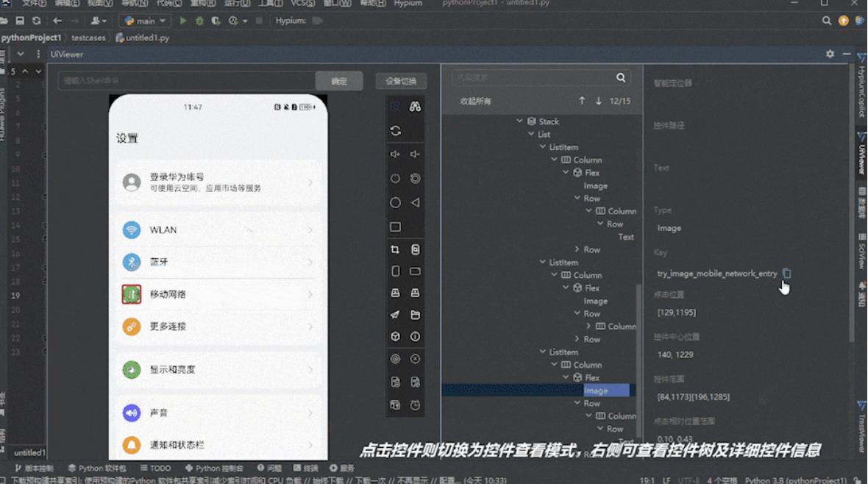
Task: Collapse the Stack tree node
Action: [520, 121]
